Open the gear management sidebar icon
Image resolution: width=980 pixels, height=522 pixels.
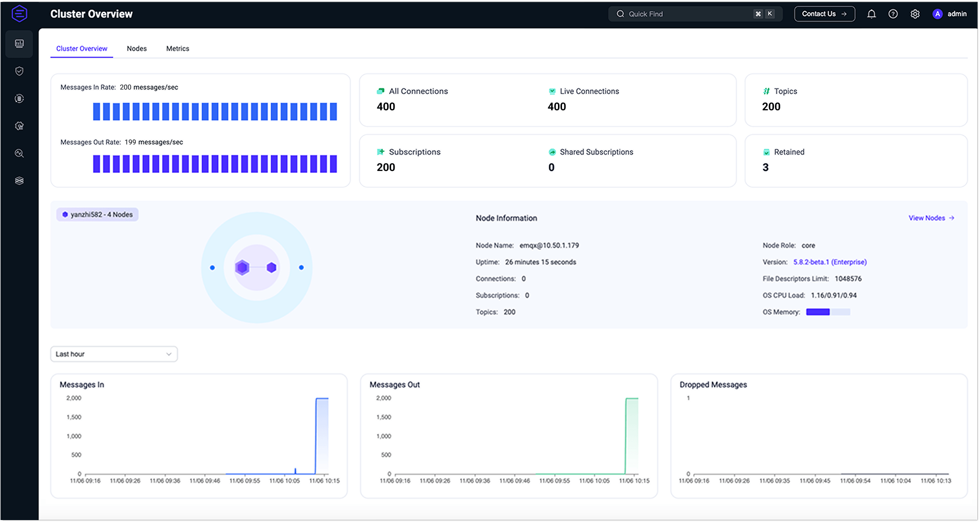19,126
